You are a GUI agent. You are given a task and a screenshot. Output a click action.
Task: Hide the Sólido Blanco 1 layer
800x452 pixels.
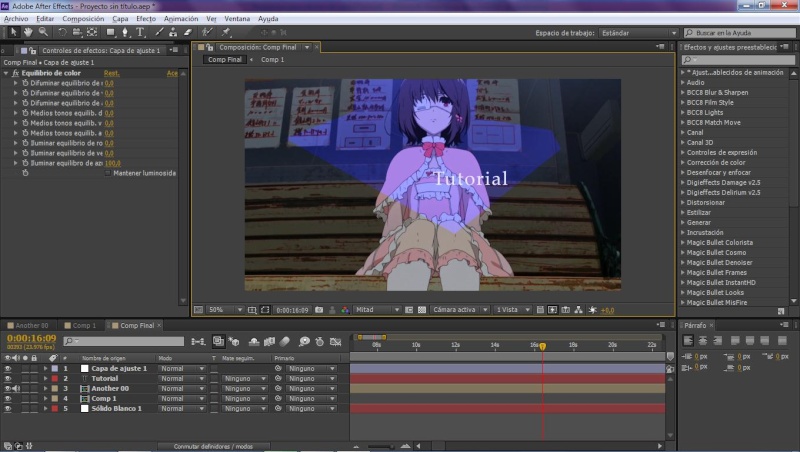point(8,409)
